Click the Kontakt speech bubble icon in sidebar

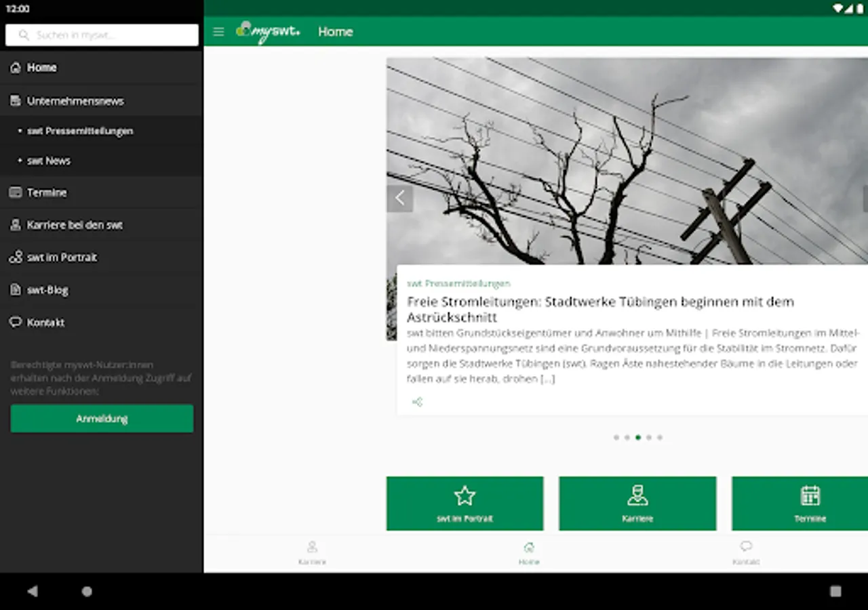[16, 323]
